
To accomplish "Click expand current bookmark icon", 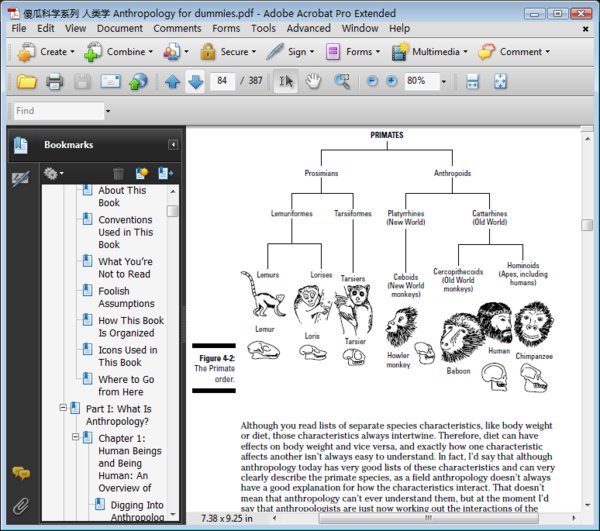I will tap(165, 173).
